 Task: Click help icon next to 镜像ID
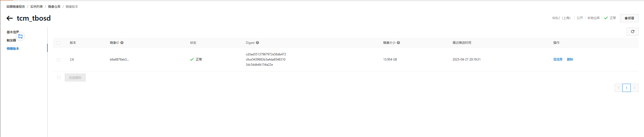pyautogui.click(x=122, y=43)
